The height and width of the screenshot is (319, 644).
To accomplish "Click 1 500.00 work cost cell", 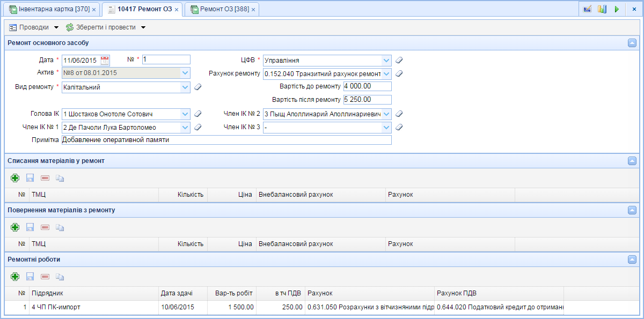I will point(232,307).
